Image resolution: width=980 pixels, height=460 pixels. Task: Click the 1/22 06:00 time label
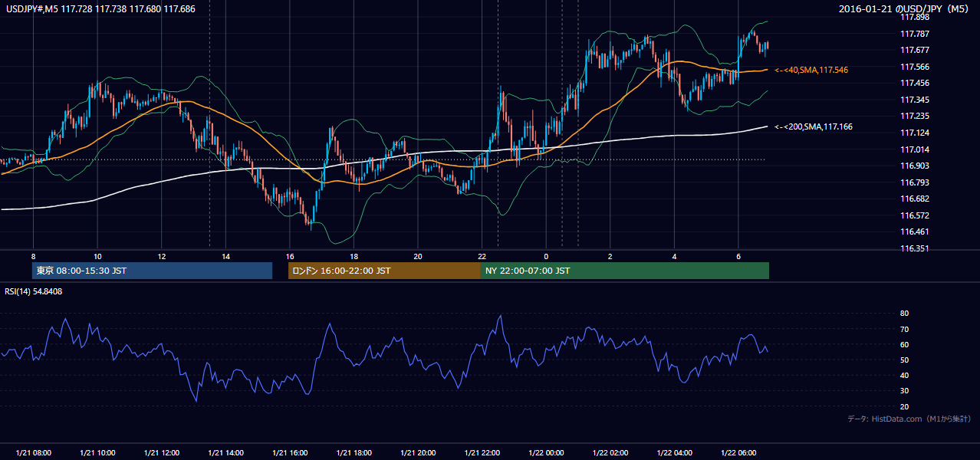pos(738,452)
